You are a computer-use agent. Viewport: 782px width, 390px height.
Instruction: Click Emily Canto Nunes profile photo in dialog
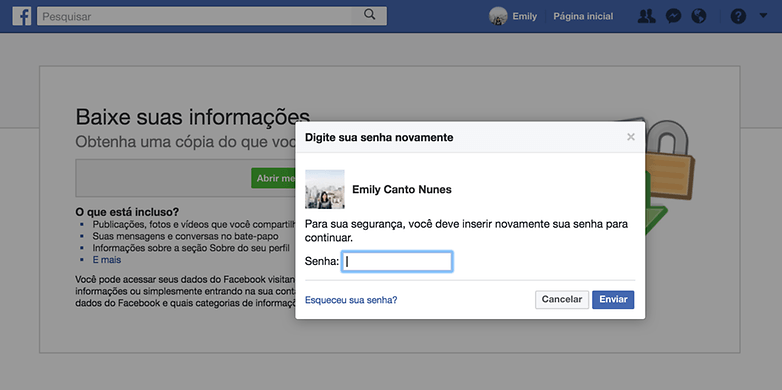click(x=325, y=189)
